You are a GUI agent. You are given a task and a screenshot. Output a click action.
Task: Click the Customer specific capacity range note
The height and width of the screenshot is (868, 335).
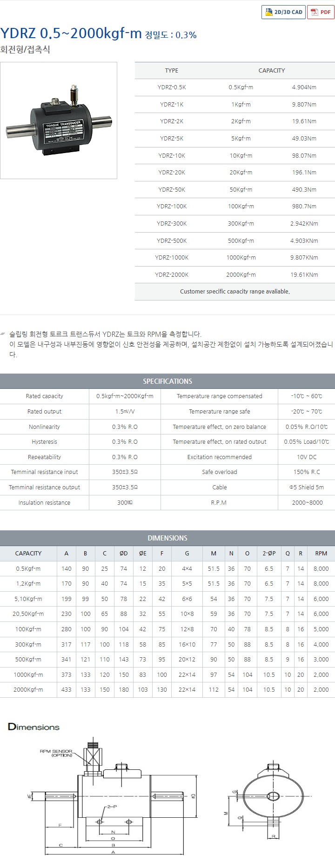click(x=235, y=292)
